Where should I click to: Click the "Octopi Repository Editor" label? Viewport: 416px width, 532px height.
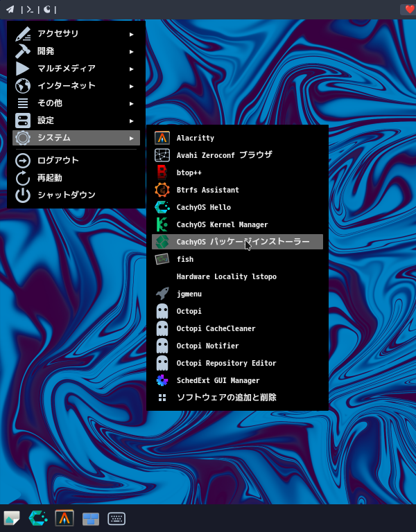(x=226, y=364)
